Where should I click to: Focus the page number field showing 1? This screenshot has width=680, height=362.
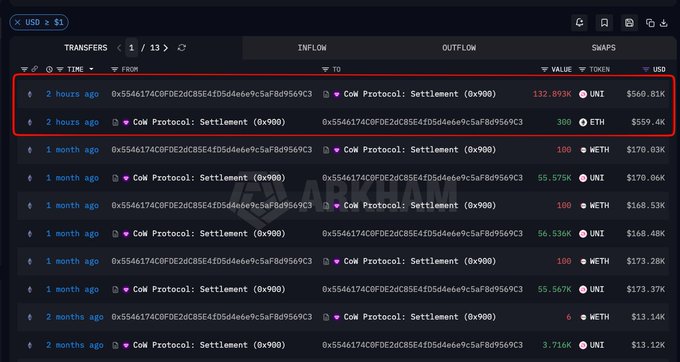click(x=131, y=48)
